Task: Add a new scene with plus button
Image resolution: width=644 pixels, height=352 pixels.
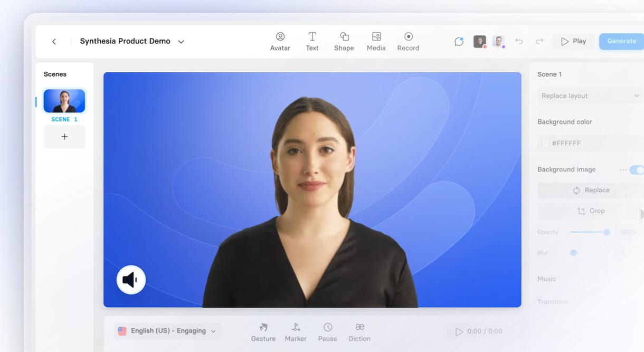Action: click(64, 137)
